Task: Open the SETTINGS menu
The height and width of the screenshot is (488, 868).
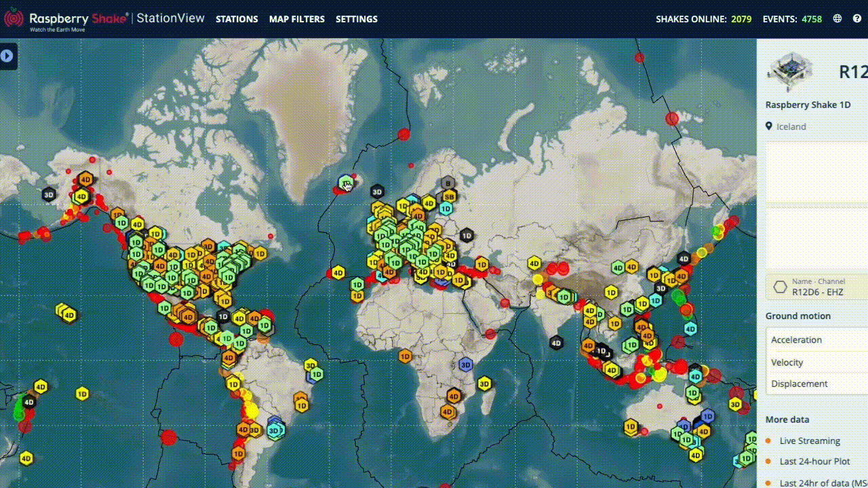Action: point(357,19)
